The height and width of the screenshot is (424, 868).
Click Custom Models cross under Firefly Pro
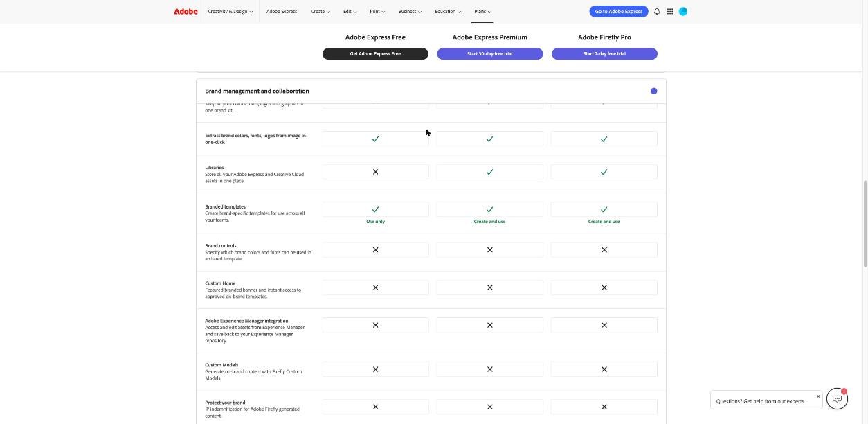[604, 369]
